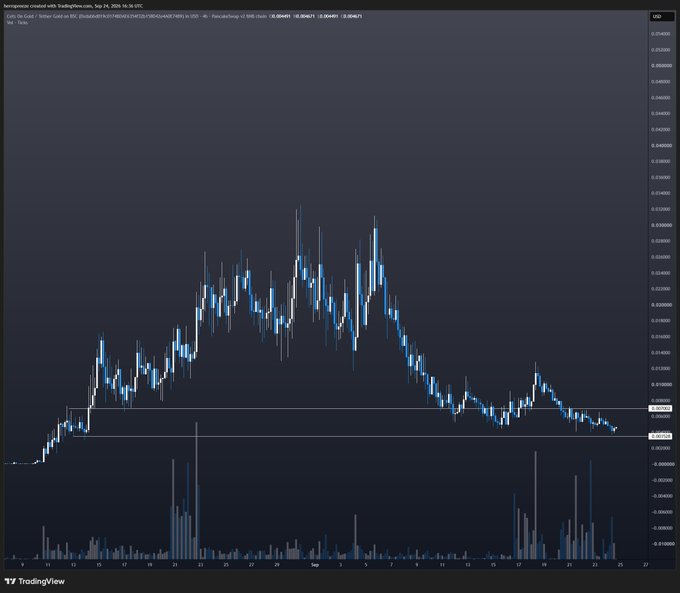Click the 0.010000 price axis label
The image size is (680, 593).
pyautogui.click(x=661, y=384)
